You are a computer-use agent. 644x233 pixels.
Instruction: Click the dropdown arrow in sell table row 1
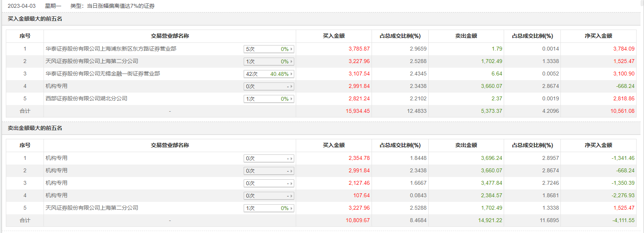(291, 158)
